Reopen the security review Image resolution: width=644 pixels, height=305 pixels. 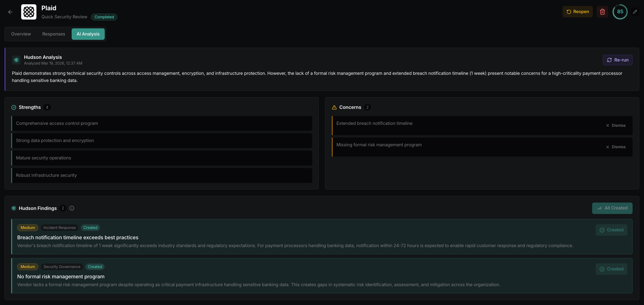578,12
